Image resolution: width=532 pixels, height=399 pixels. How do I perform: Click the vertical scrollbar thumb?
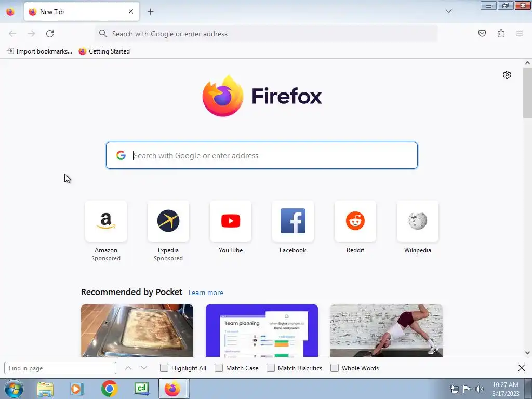[x=527, y=92]
